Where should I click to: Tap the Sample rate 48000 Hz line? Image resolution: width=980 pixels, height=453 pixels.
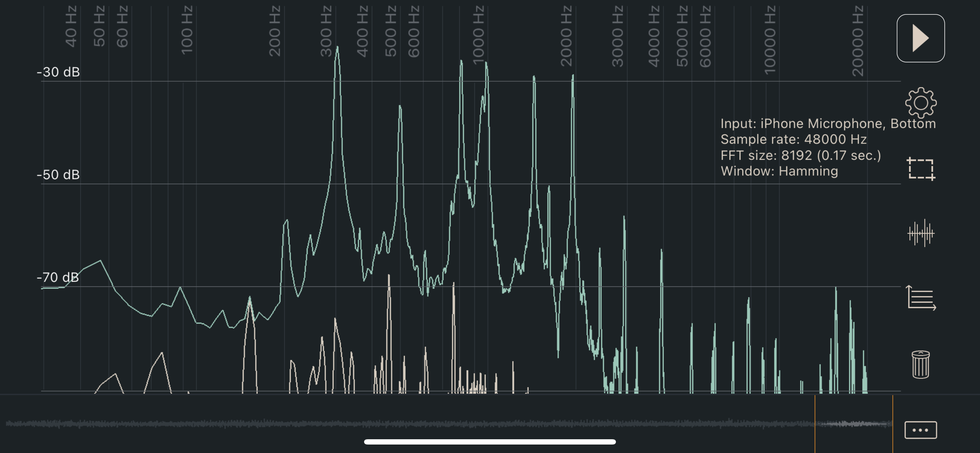tap(794, 140)
